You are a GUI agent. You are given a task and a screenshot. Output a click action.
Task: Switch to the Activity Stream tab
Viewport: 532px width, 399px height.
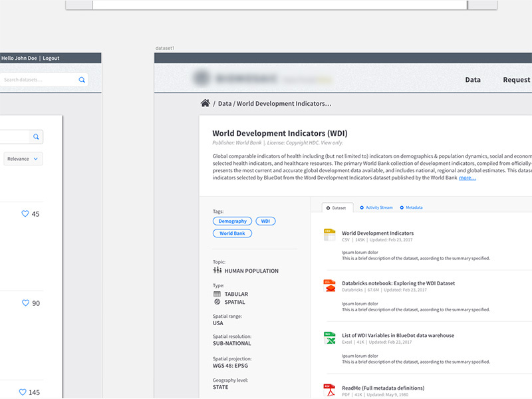pyautogui.click(x=379, y=207)
